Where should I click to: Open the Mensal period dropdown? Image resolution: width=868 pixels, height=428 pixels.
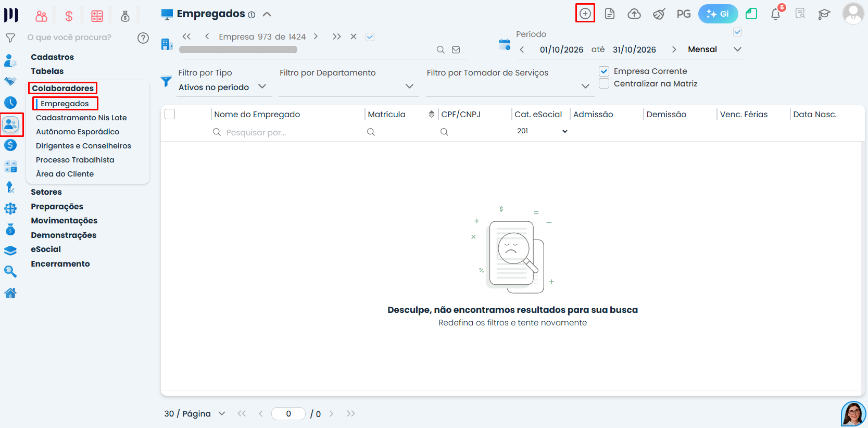coord(714,49)
